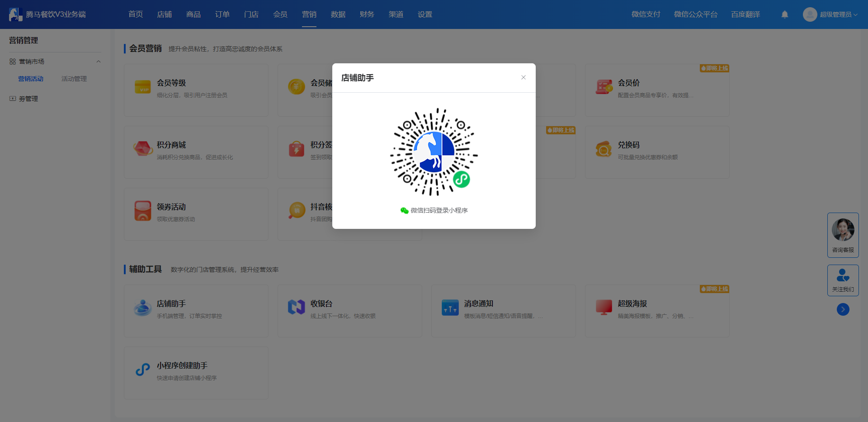This screenshot has width=868, height=422.
Task: Open the notification bell
Action: coord(785,14)
